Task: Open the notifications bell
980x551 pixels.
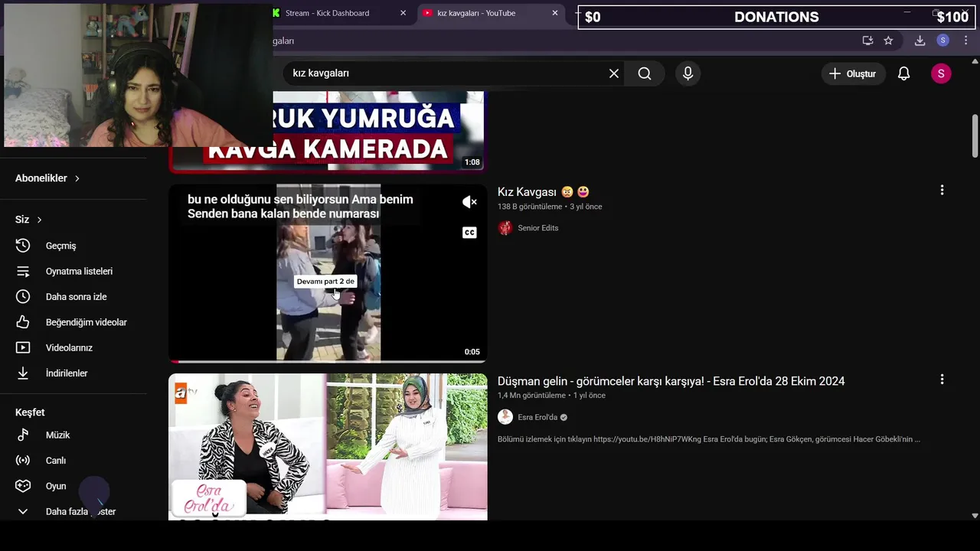Action: pyautogui.click(x=903, y=73)
